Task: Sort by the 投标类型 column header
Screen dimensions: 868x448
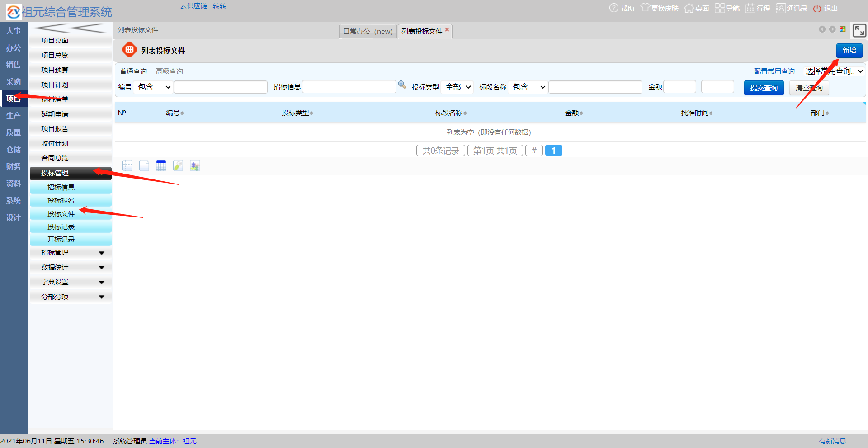Action: point(297,113)
